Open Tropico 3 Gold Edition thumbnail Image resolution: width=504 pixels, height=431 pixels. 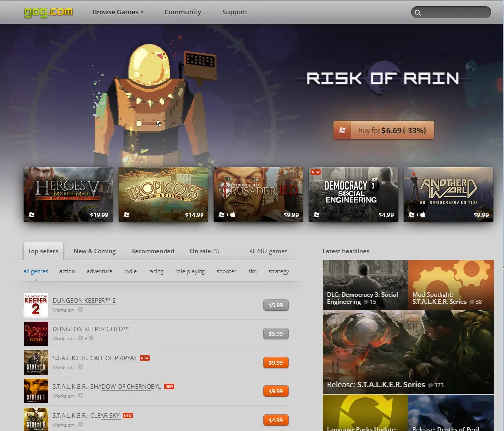click(x=163, y=194)
